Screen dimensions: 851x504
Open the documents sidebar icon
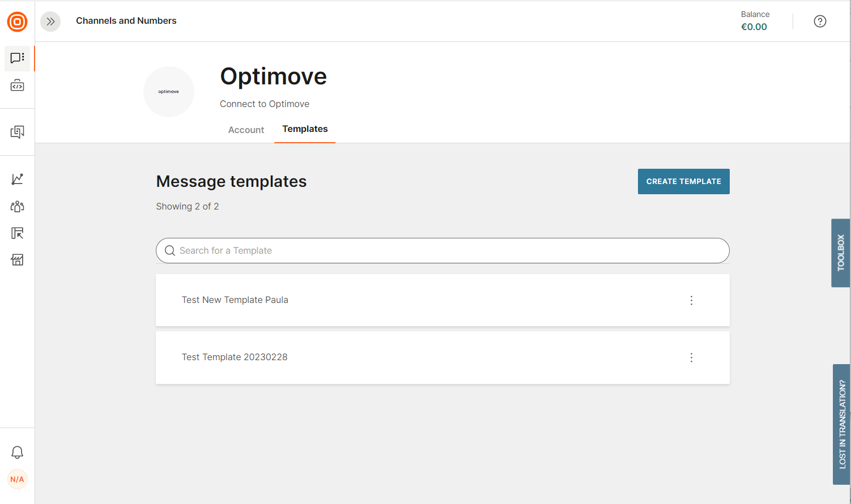[17, 132]
